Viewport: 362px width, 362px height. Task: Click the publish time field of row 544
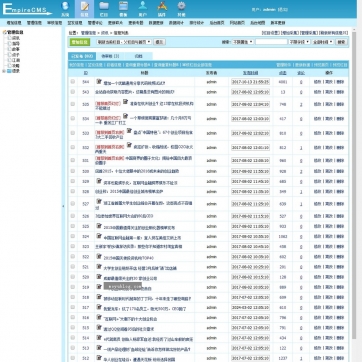[250, 82]
